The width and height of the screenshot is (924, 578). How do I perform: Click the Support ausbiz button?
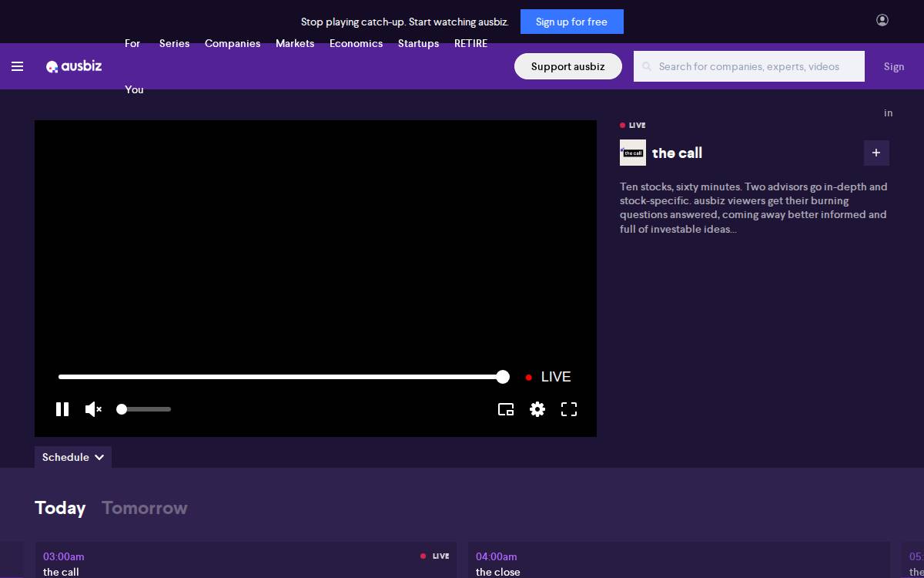[x=568, y=66]
